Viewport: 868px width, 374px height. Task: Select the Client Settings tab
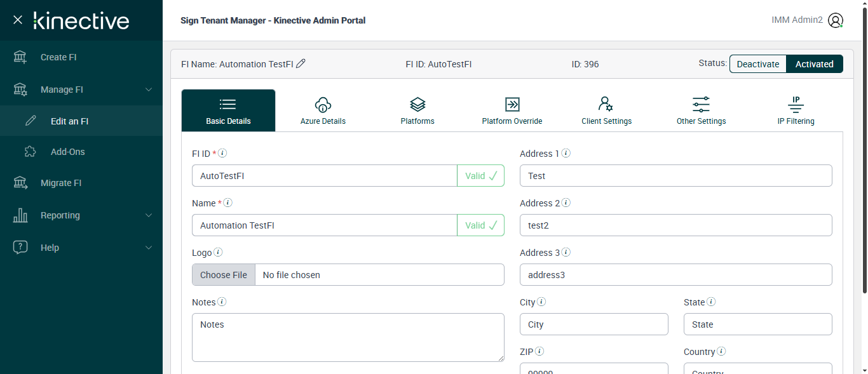pyautogui.click(x=606, y=110)
